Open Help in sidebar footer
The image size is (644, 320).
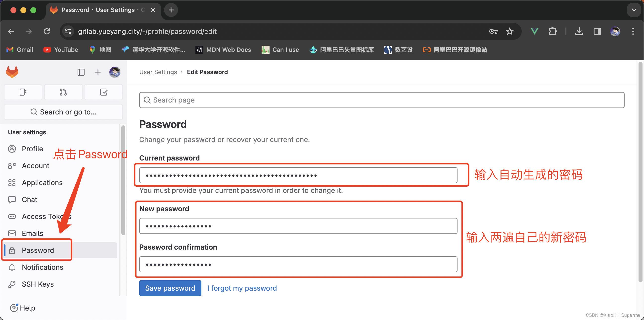pyautogui.click(x=22, y=308)
